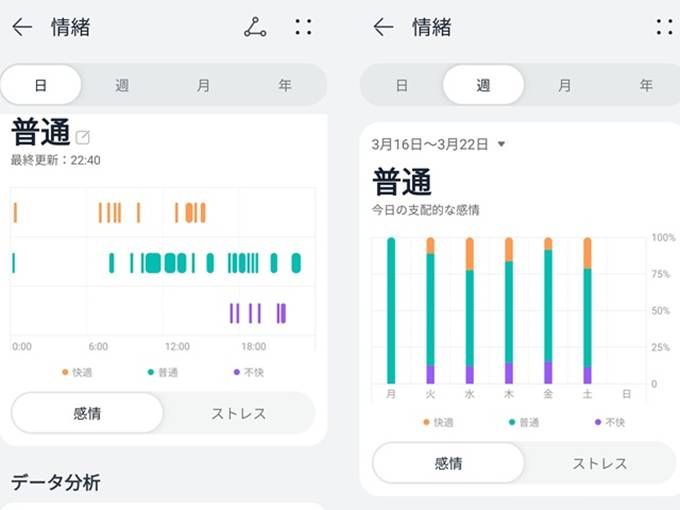Select 月 tab on right screen

pos(565,85)
